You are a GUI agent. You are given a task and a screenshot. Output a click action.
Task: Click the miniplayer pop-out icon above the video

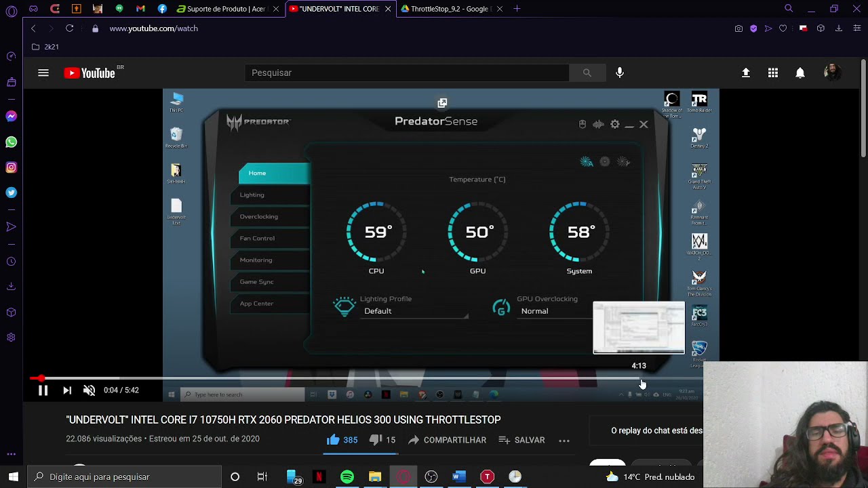click(442, 103)
